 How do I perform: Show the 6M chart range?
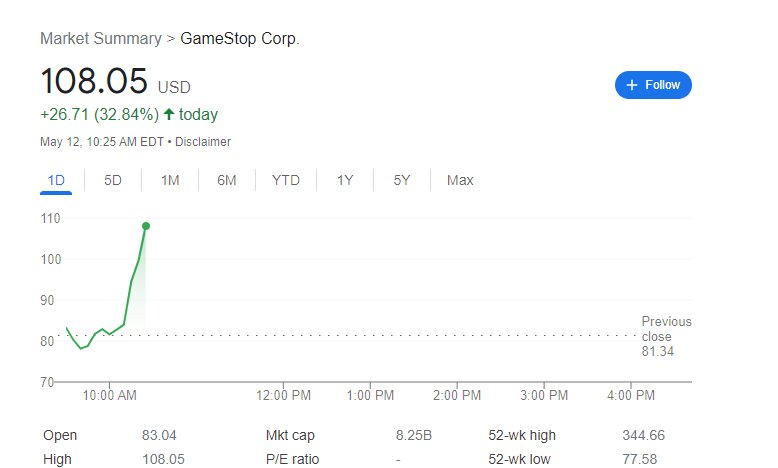227,180
